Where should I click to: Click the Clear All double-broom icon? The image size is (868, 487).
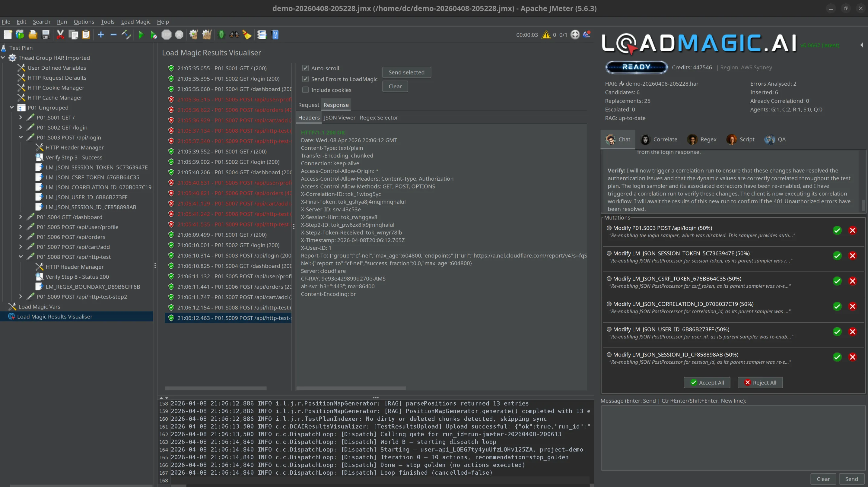pyautogui.click(x=207, y=35)
